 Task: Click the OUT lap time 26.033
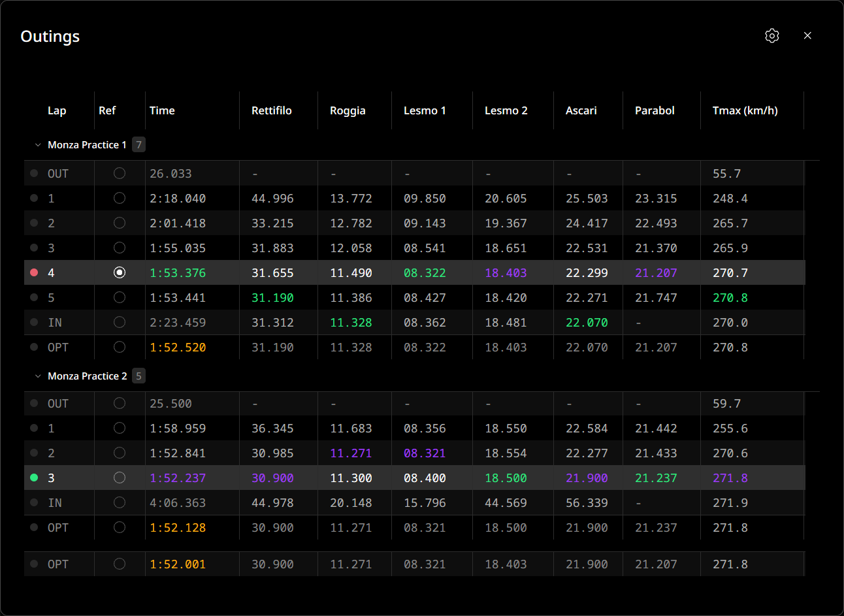(x=170, y=174)
